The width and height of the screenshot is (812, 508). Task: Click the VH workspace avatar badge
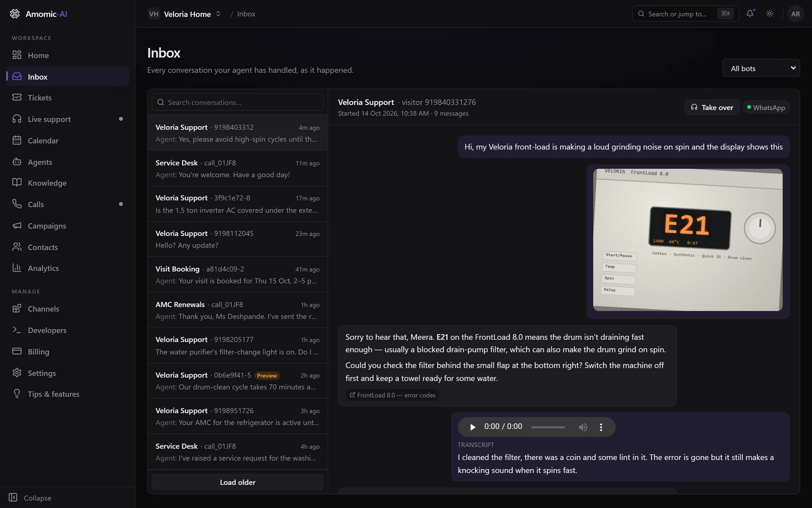154,14
